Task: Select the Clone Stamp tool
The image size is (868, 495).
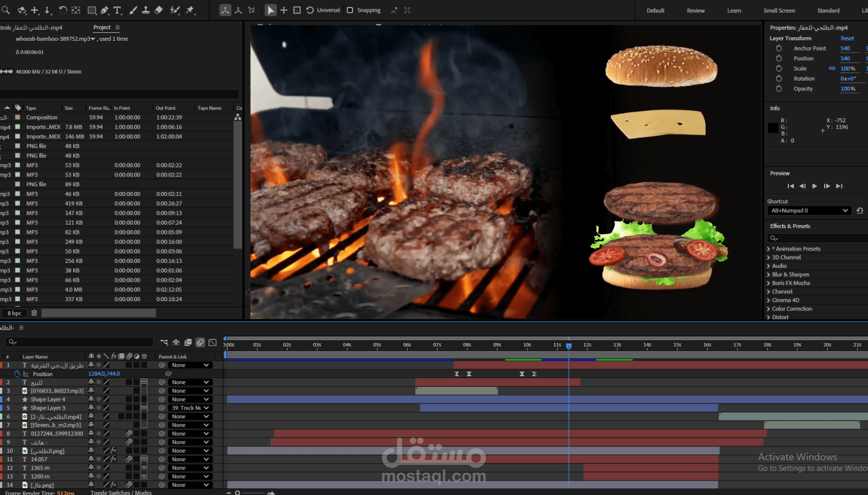Action: point(146,10)
